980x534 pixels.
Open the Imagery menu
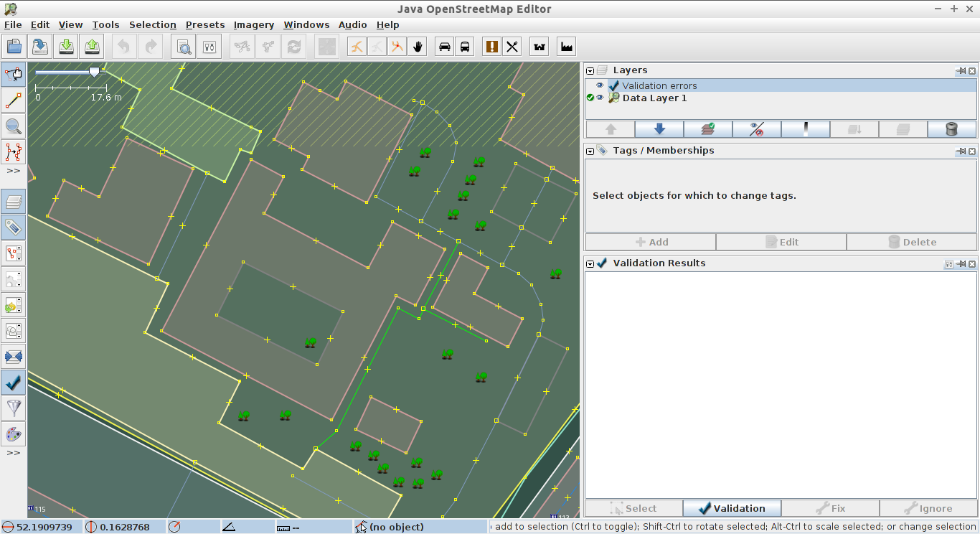tap(254, 24)
